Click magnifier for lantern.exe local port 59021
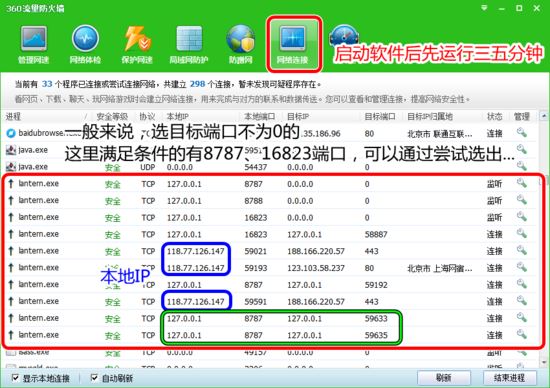The height and width of the screenshot is (388, 550). click(522, 251)
